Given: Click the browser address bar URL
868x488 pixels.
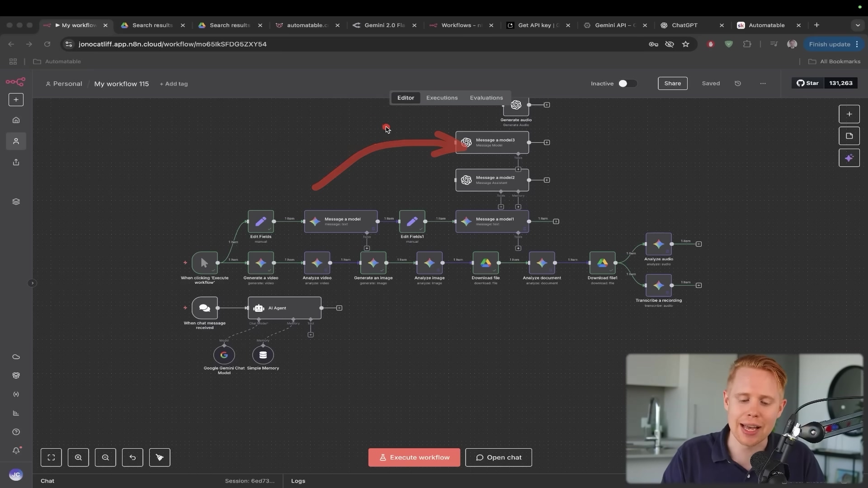Looking at the screenshot, I should point(172,44).
